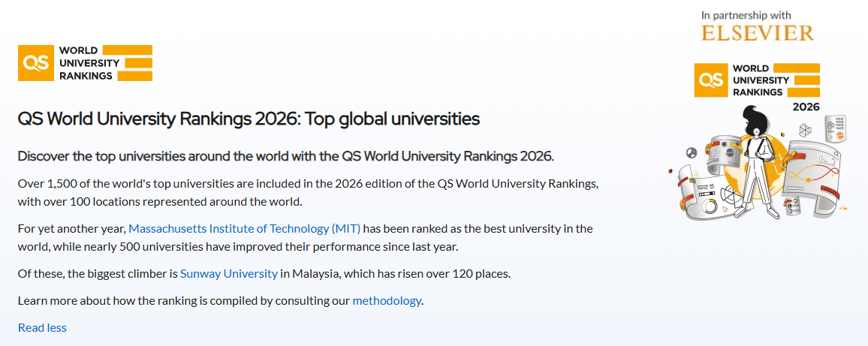Follow the methodology link

point(387,301)
